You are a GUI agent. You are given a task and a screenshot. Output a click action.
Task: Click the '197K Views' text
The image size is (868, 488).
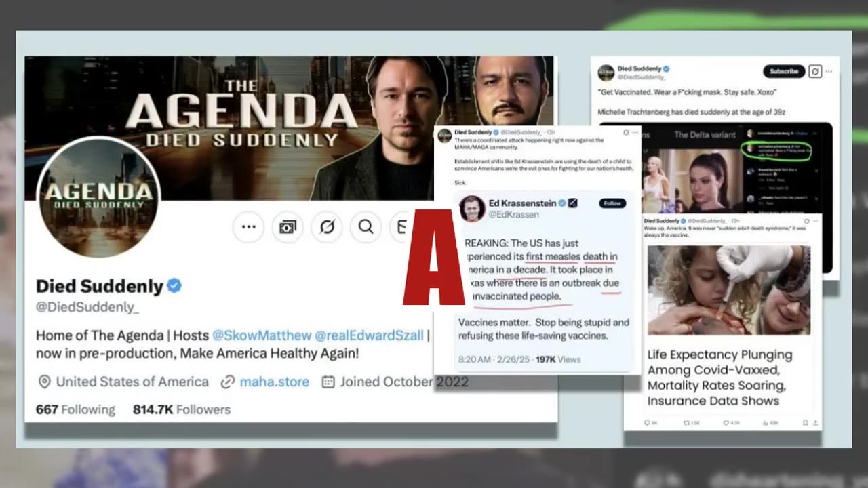point(558,359)
